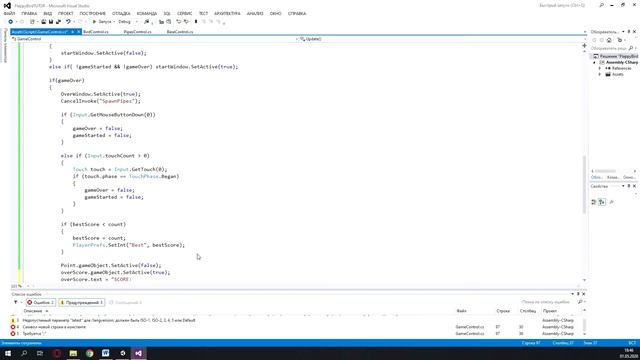Open the Debug configuration dropdown
Viewport: 640px width, 360px height.
(x=128, y=22)
